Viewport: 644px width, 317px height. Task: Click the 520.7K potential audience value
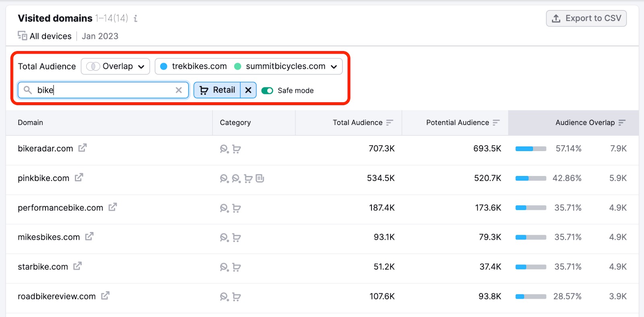click(x=487, y=178)
